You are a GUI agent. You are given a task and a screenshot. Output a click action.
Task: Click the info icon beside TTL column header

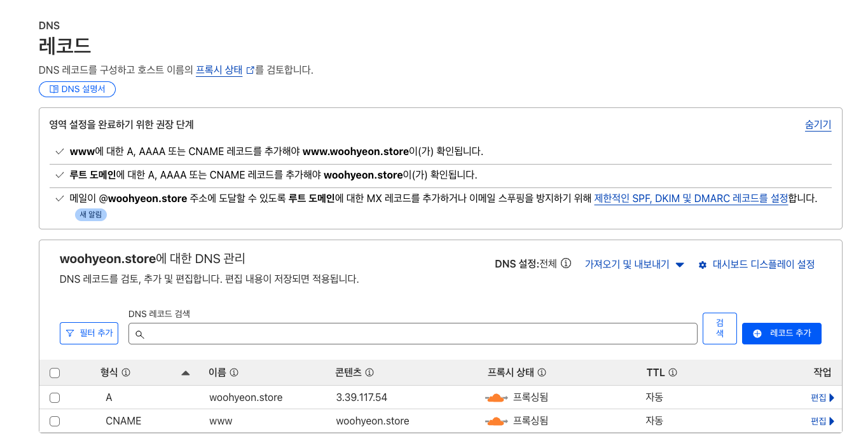(673, 372)
